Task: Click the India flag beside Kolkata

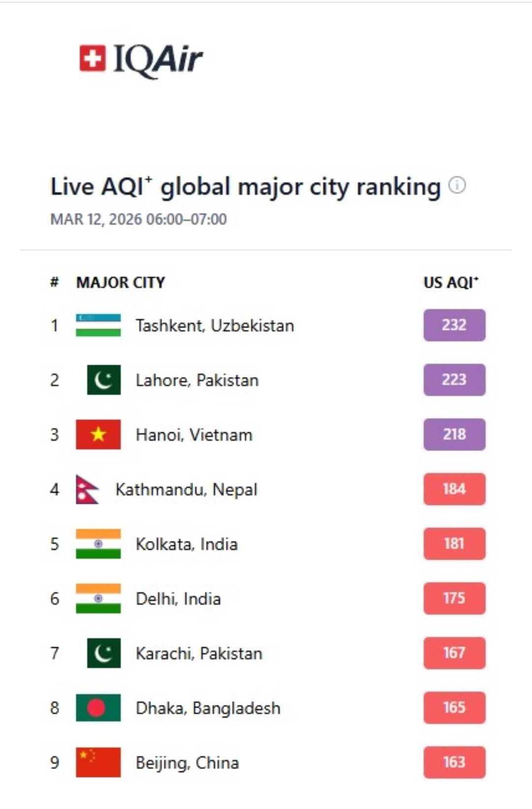Action: coord(98,544)
